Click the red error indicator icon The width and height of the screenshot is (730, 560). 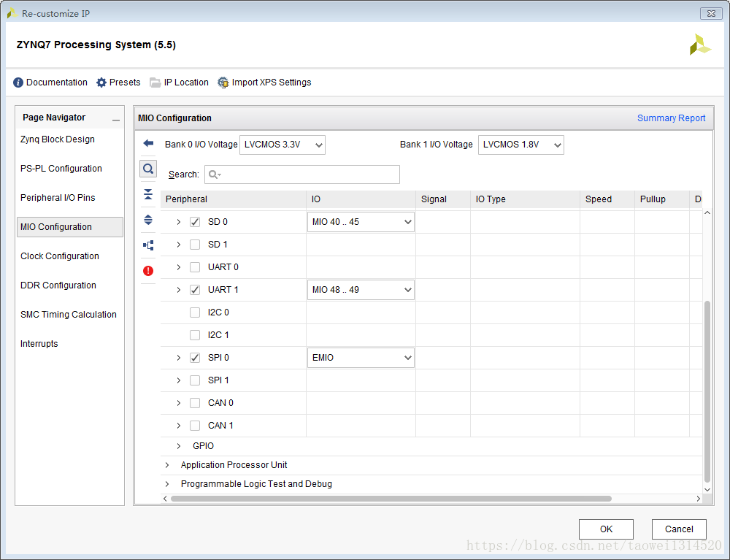(x=148, y=270)
